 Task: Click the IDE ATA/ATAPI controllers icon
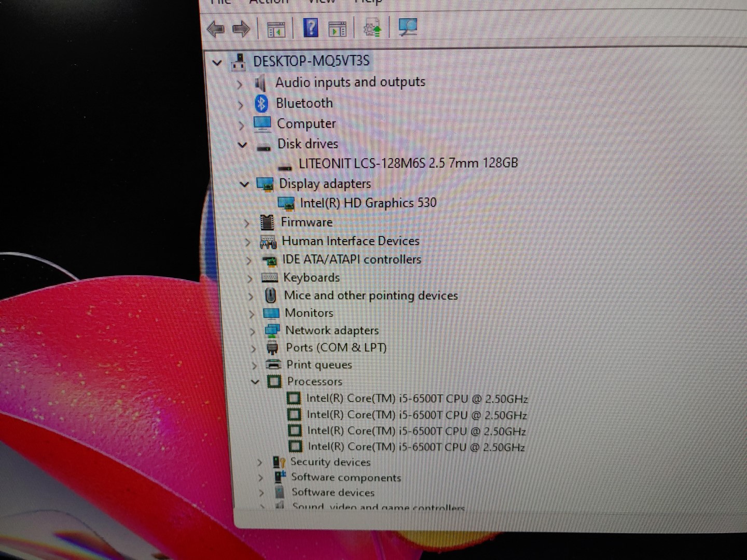pos(269,260)
